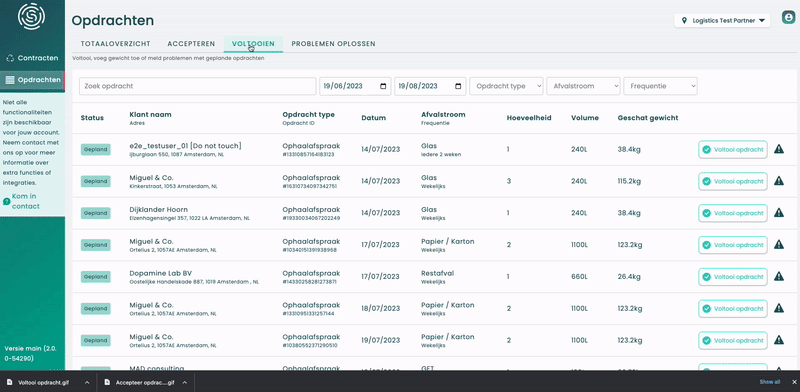Click the Datum column header
The width and height of the screenshot is (800, 392).
pyautogui.click(x=373, y=118)
